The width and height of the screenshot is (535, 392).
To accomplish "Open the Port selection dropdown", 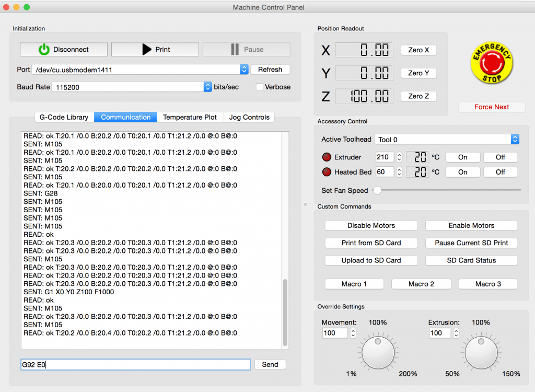I will [244, 69].
